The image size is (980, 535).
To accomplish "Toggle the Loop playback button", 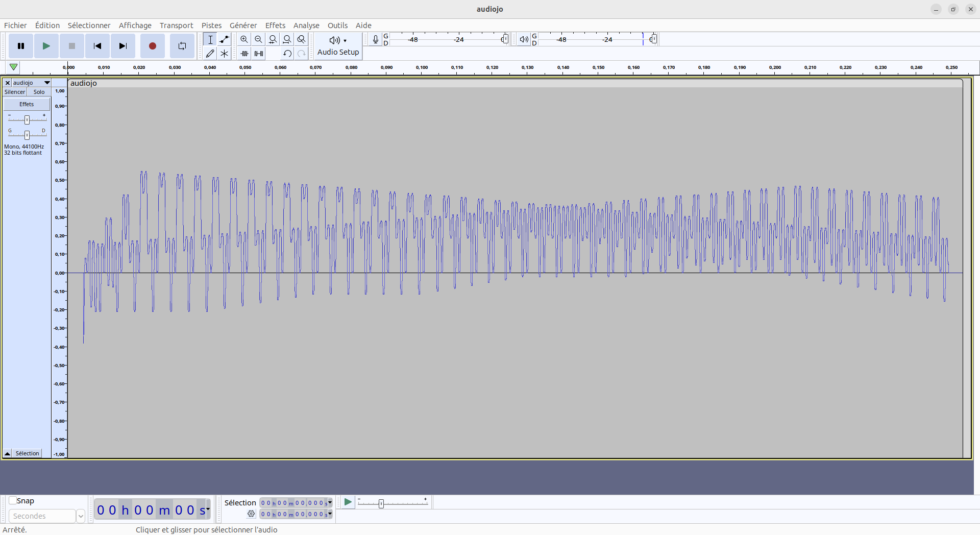I will (182, 46).
